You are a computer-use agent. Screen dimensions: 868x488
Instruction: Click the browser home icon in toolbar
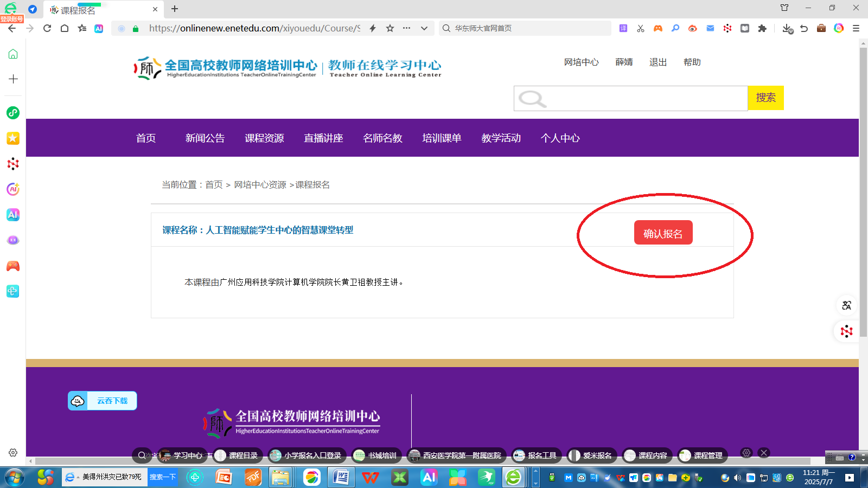pyautogui.click(x=65, y=28)
